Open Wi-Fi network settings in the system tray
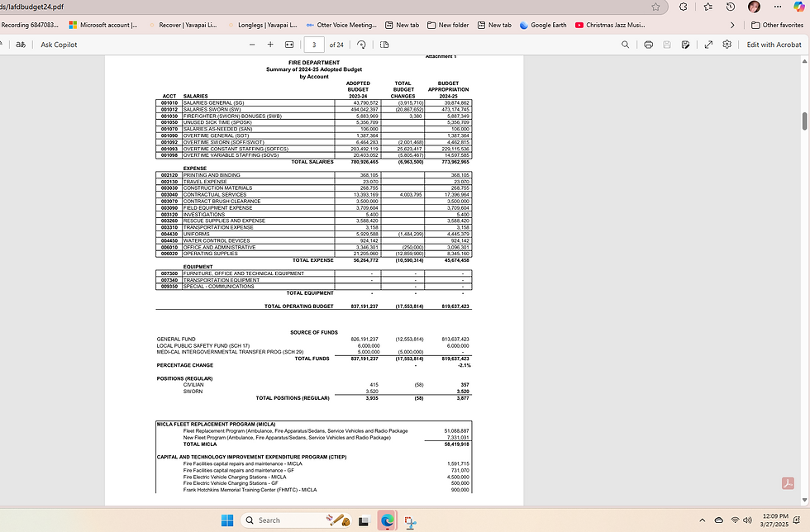Image resolution: width=810 pixels, height=532 pixels. [735, 520]
